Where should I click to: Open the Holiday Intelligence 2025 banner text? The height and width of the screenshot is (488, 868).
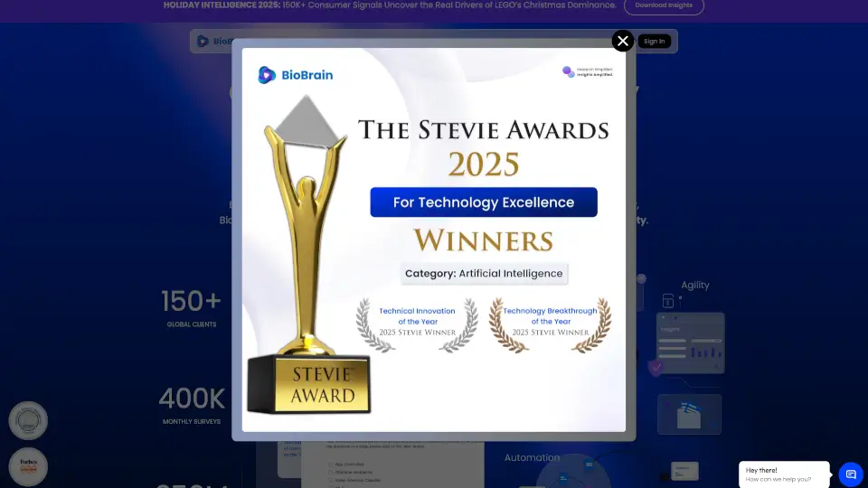pos(391,5)
